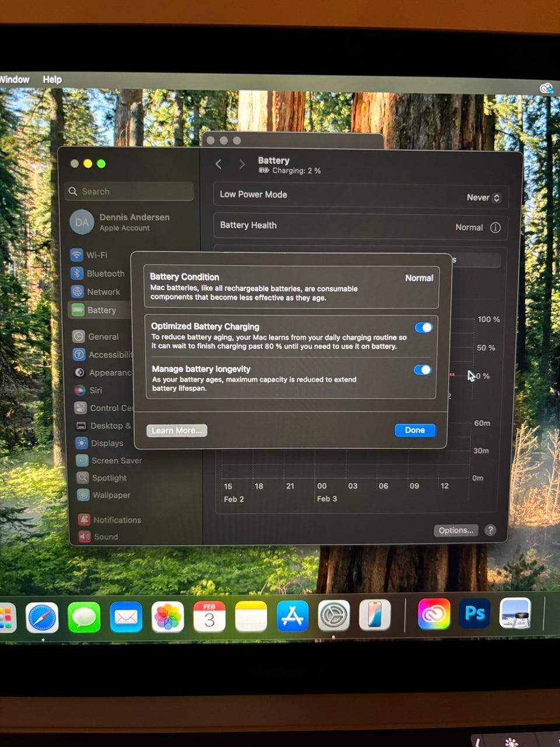This screenshot has width=560, height=747.
Task: Launch Safari from the Dock
Action: [x=42, y=617]
